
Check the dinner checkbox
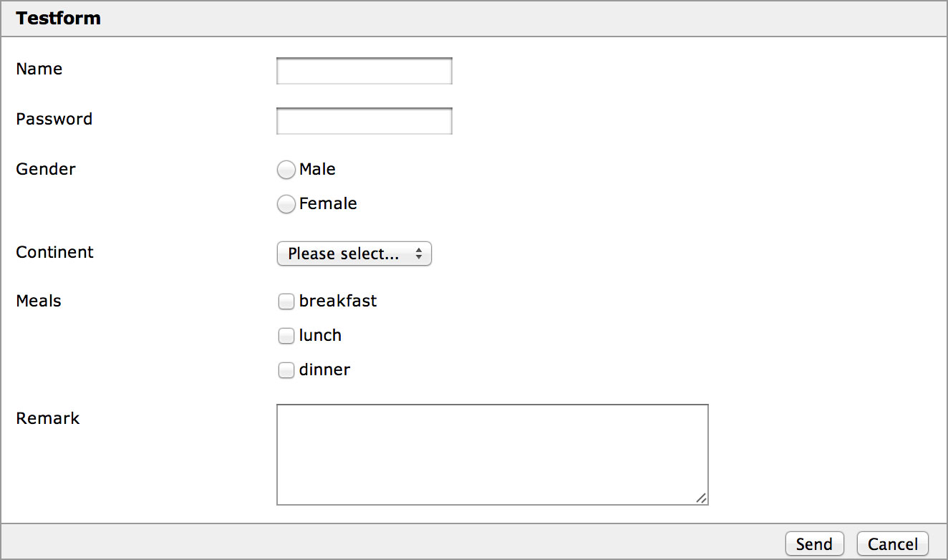(286, 370)
